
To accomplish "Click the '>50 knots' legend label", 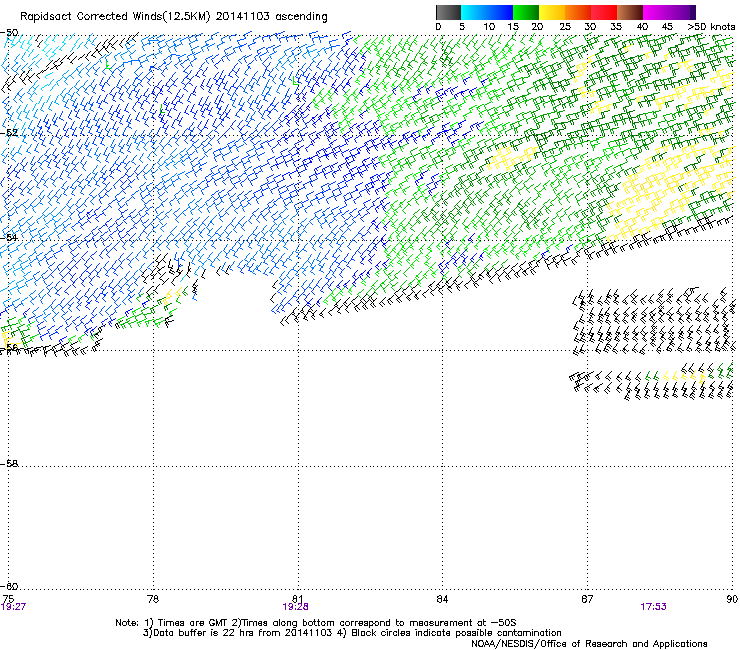I will point(711,27).
